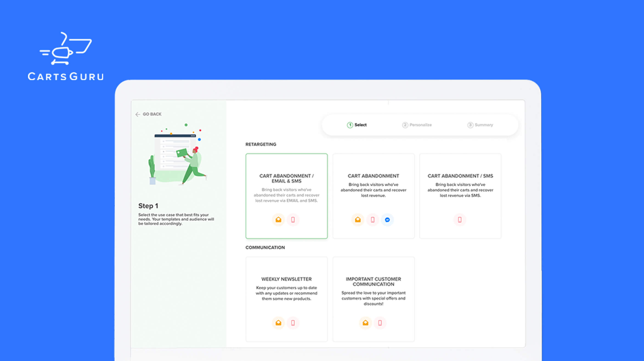This screenshot has width=644, height=361.
Task: Open the Summary step
Action: 480,125
